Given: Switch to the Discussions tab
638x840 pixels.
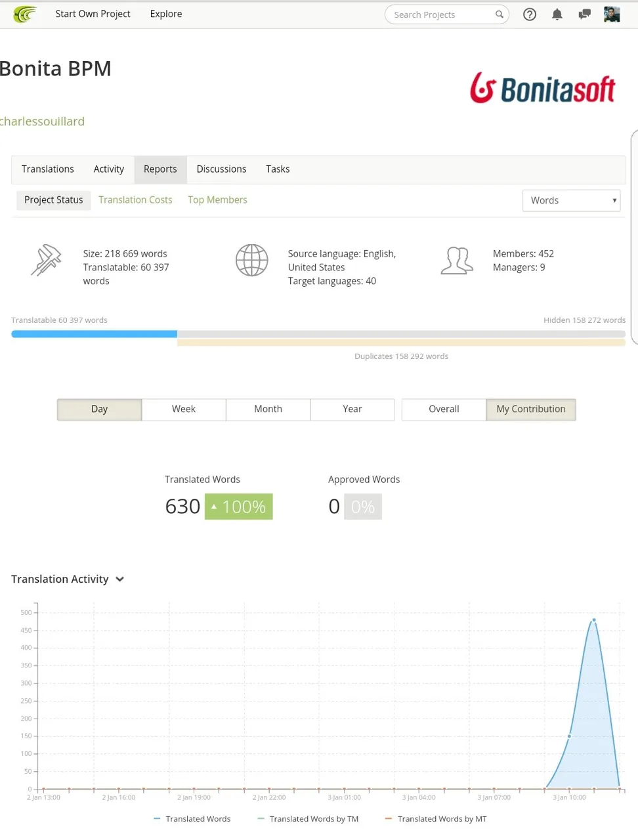Looking at the screenshot, I should [221, 169].
